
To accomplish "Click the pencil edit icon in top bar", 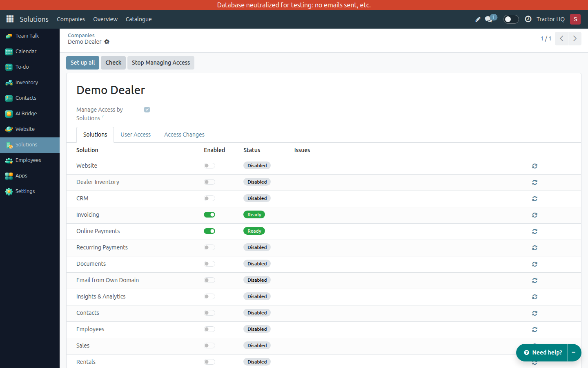I will 478,19.
